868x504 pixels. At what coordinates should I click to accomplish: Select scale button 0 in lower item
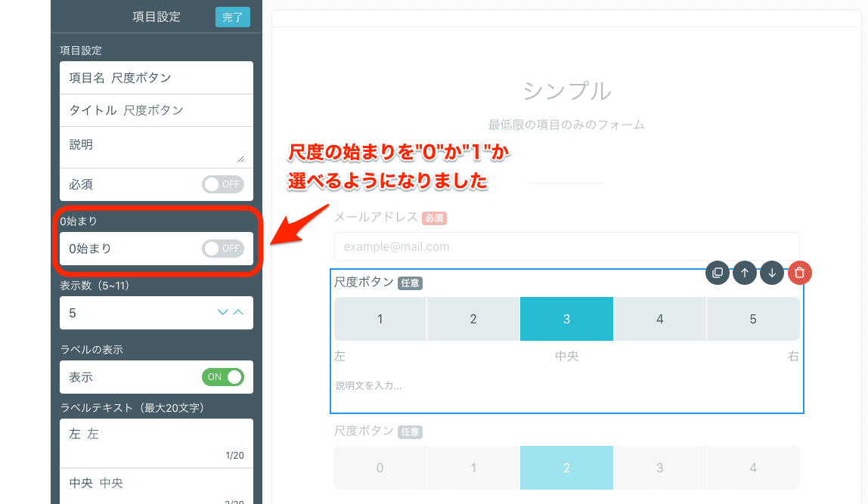[380, 468]
